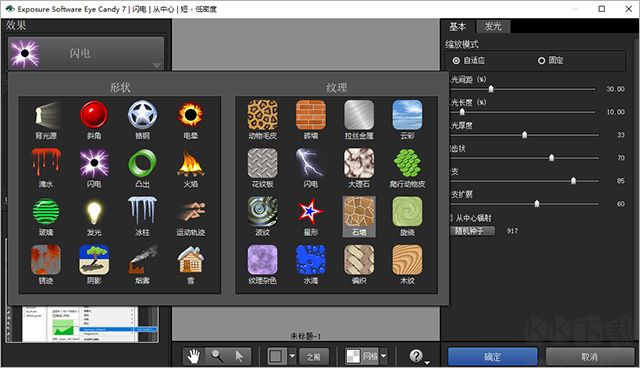Select the 固定 fixed scaling radio
Viewport: 640px width, 368px height.
click(542, 61)
